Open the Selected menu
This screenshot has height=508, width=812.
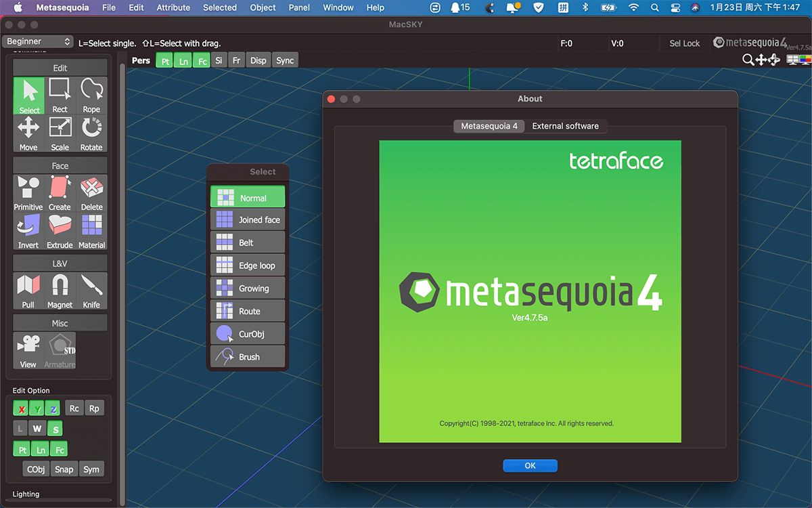[x=220, y=7]
